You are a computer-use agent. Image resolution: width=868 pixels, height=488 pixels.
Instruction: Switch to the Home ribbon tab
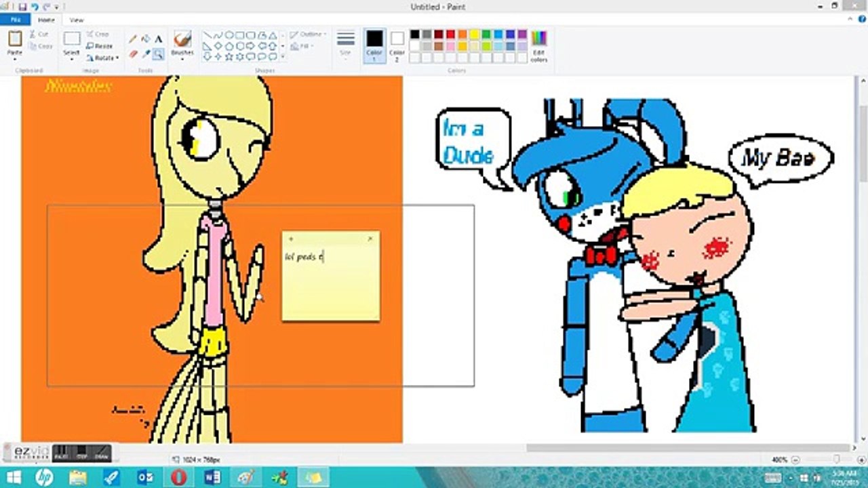[46, 20]
